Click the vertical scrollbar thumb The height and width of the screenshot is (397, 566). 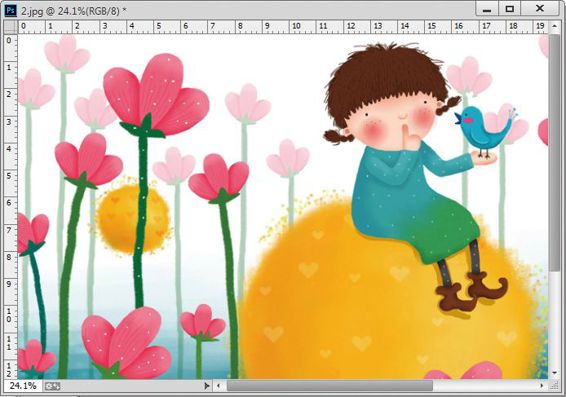pos(554,153)
